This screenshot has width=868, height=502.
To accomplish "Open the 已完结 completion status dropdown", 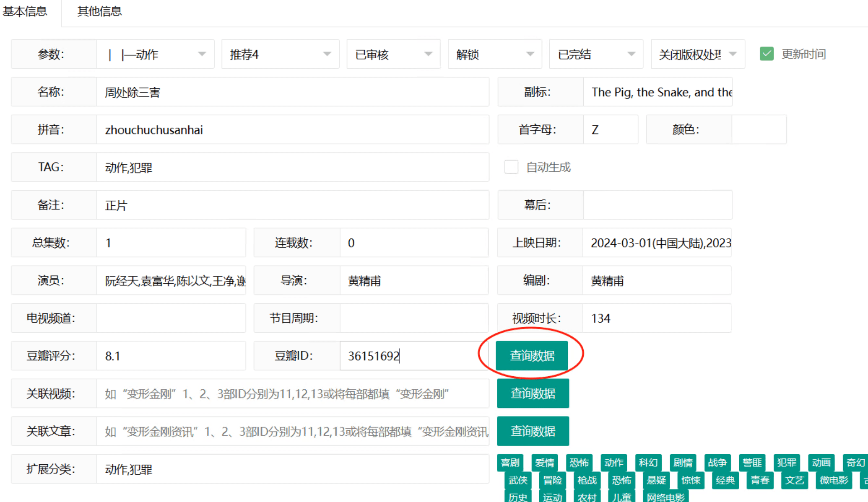I will (x=596, y=54).
